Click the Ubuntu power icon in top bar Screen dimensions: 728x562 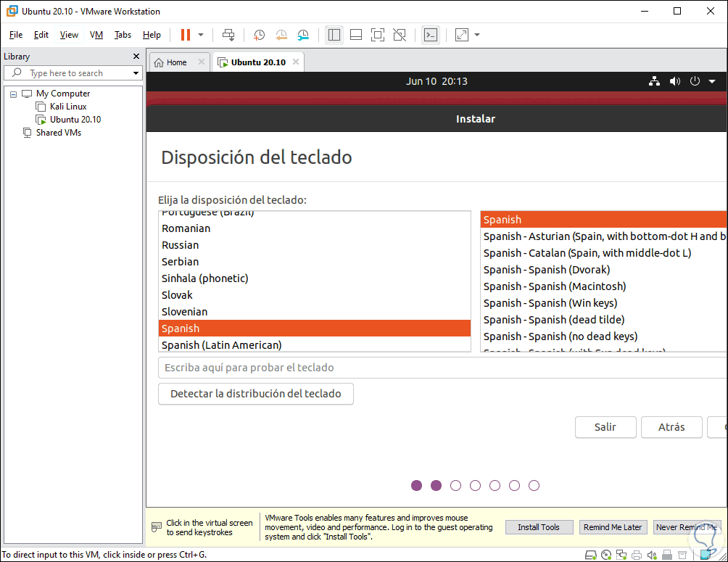pos(695,81)
